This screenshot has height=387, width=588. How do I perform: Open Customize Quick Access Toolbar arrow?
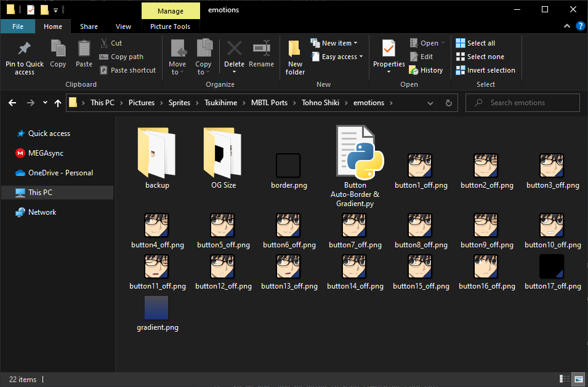point(55,10)
